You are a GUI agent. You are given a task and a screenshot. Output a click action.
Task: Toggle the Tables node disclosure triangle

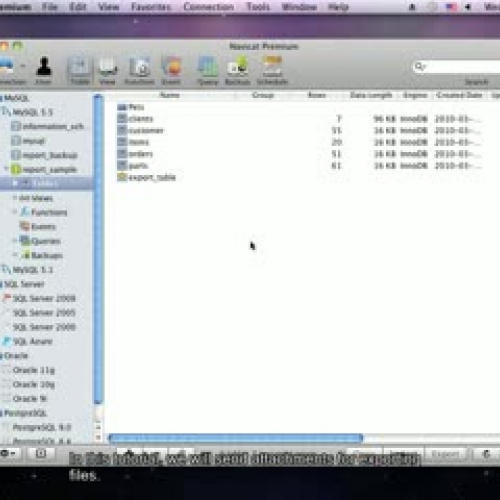pyautogui.click(x=15, y=183)
